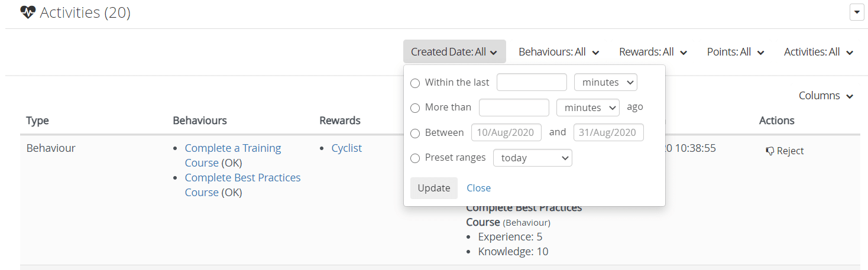Select the "Within the last" radio option
Screen dimensions: 868x270
(415, 83)
